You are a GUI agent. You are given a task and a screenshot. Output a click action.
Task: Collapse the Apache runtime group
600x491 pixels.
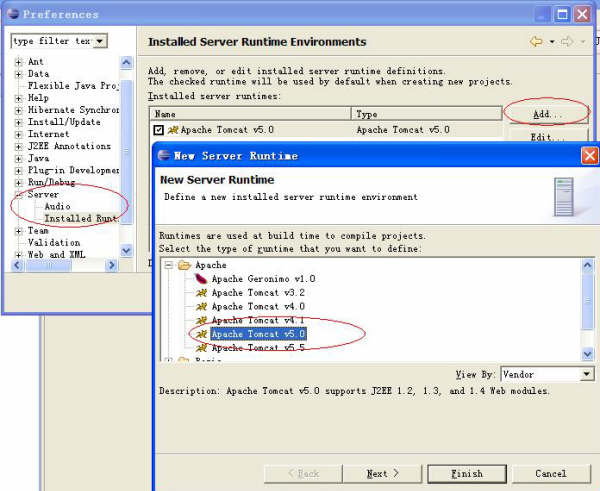point(168,266)
